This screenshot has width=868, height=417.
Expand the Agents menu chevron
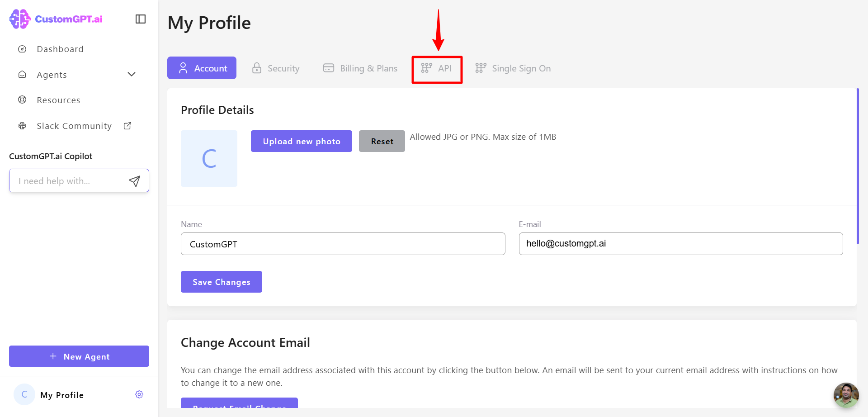(x=132, y=74)
